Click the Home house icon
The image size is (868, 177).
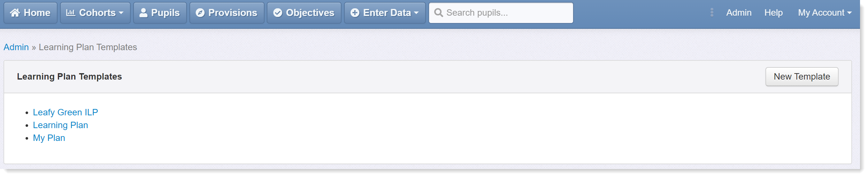pyautogui.click(x=15, y=13)
